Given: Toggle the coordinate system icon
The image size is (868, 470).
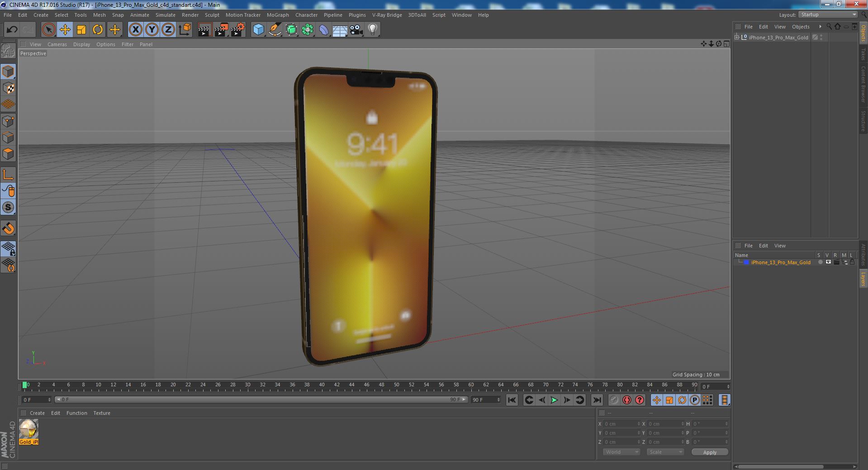Looking at the screenshot, I should tap(185, 30).
